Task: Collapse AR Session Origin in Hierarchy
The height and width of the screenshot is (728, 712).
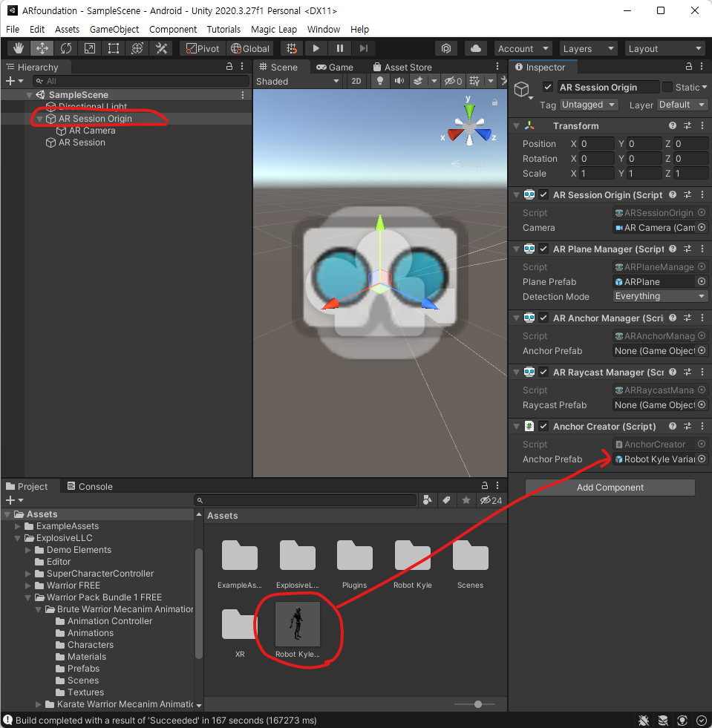Action: (x=40, y=119)
